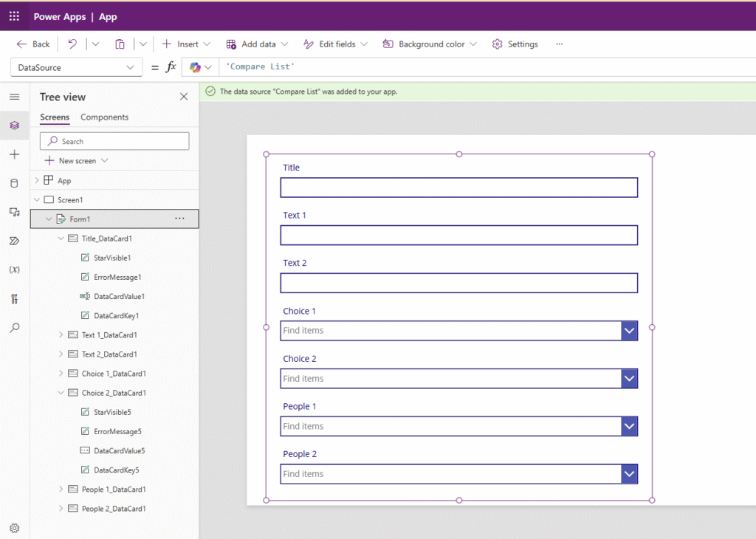Expand the Choice 1 combo box arrow

pyautogui.click(x=629, y=331)
